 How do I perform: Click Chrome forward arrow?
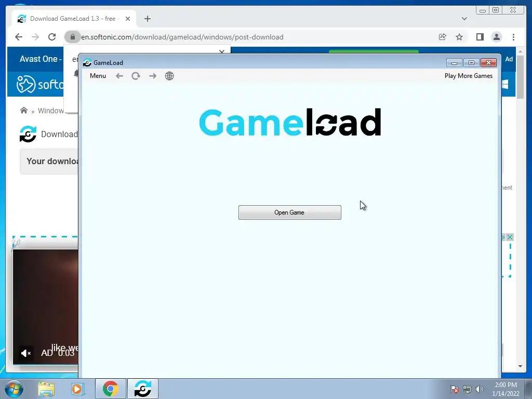click(x=35, y=37)
